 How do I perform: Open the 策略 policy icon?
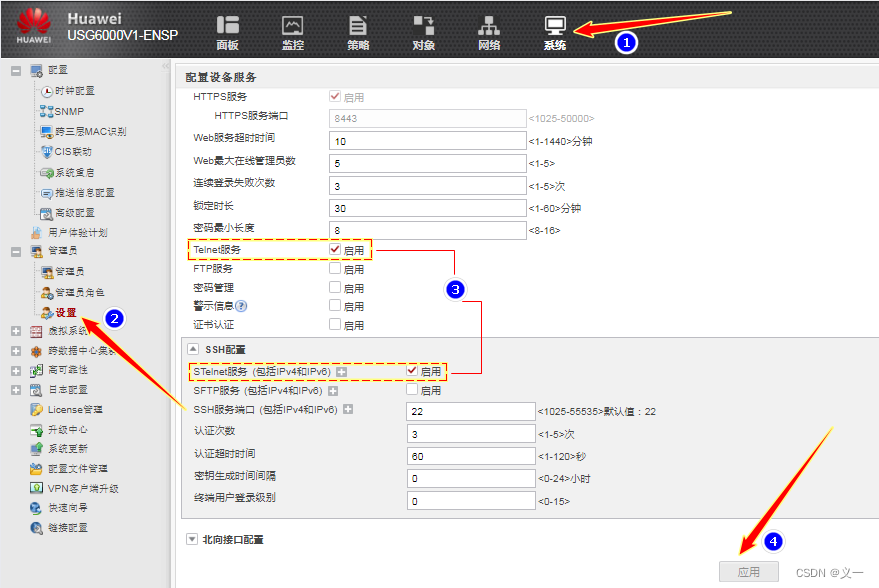(358, 26)
